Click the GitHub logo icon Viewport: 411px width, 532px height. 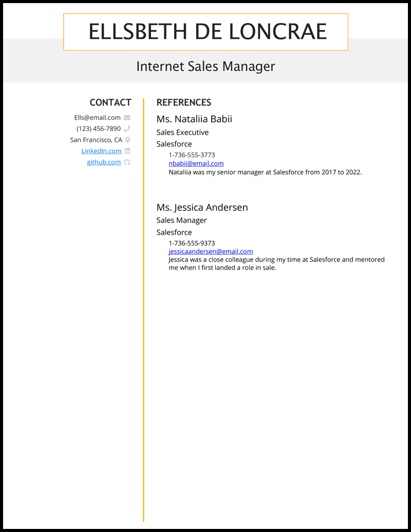click(x=127, y=162)
